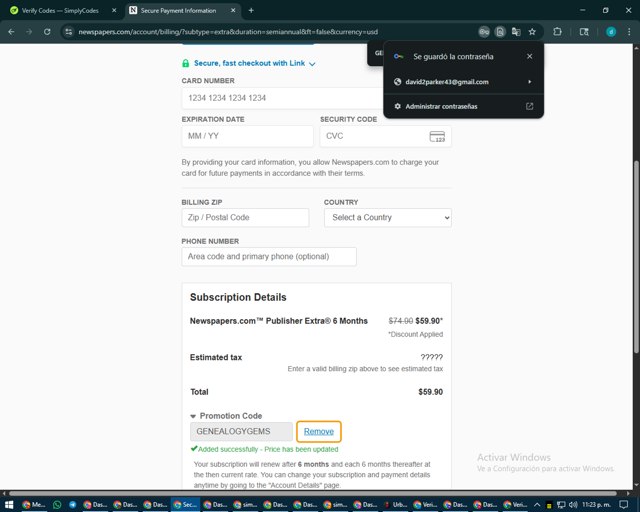Open the Urb... app in the taskbar
The image size is (640, 512).
tap(396, 505)
